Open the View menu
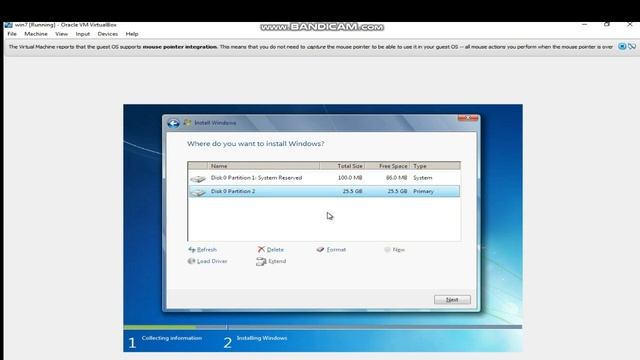The image size is (640, 360). coord(62,34)
